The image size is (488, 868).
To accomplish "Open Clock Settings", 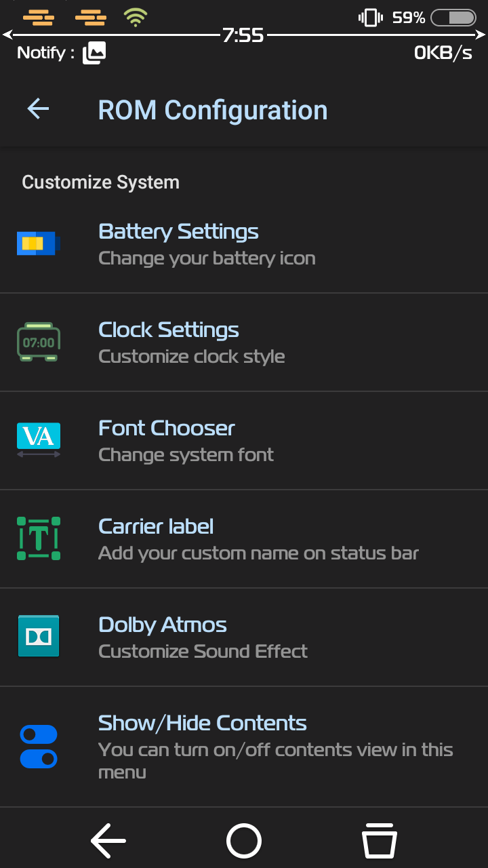I will point(169,330).
